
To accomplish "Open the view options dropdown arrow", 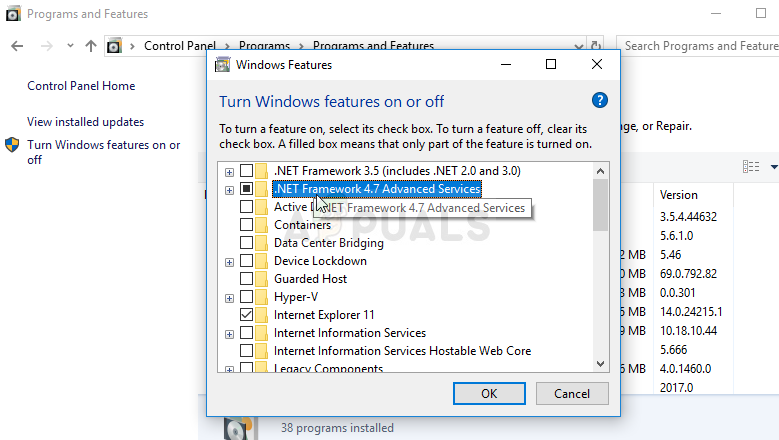I will pos(774,167).
